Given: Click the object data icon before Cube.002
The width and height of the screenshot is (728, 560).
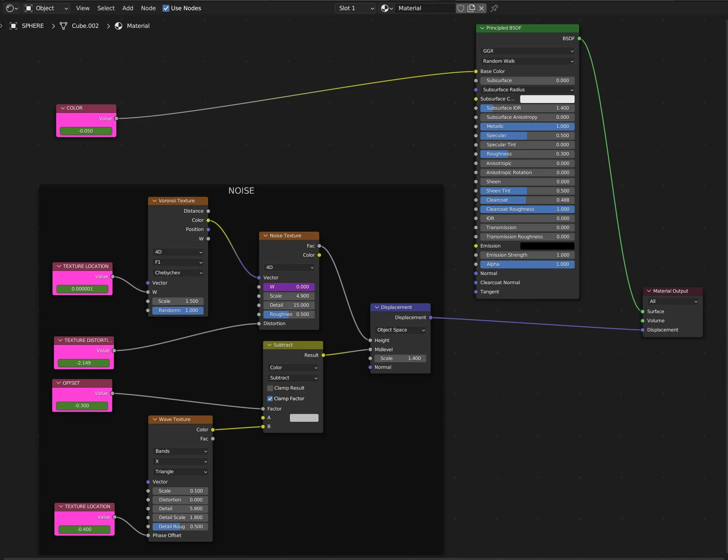Looking at the screenshot, I should tap(63, 25).
